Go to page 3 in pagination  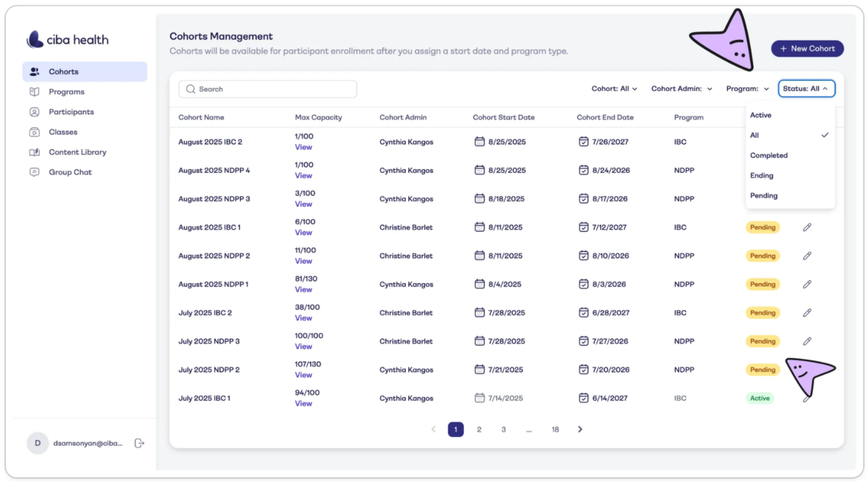coord(504,429)
